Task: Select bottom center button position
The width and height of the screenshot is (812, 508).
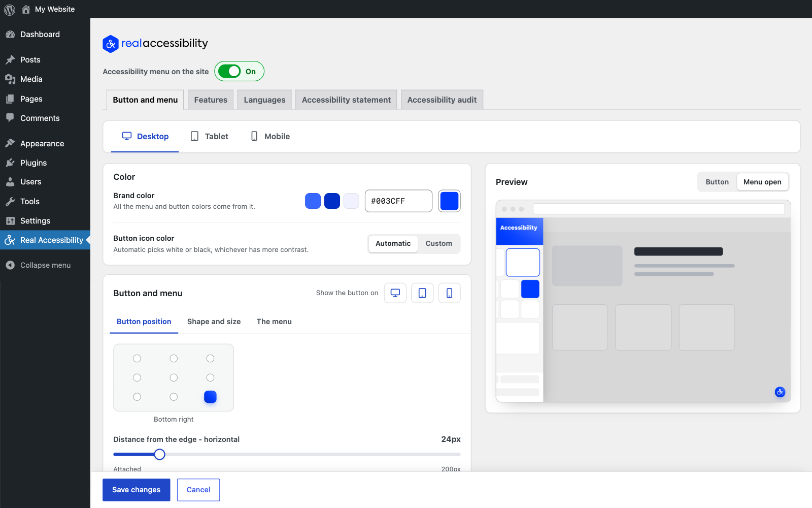Action: [x=174, y=397]
